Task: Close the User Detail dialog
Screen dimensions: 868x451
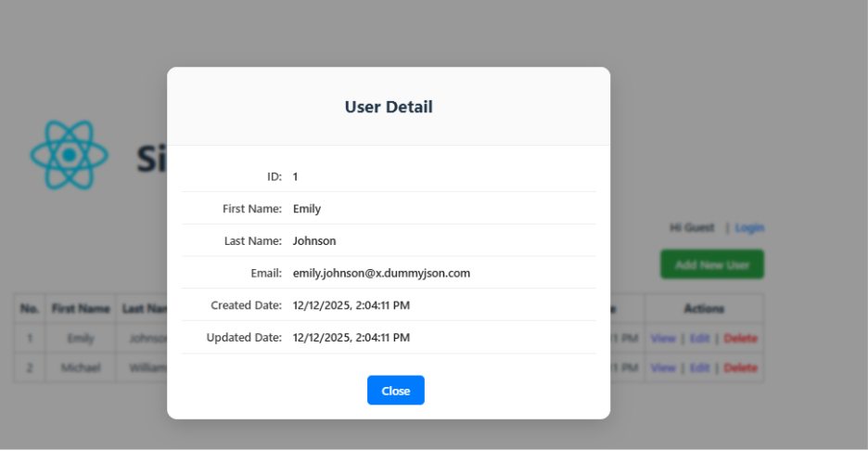Action: pos(395,391)
